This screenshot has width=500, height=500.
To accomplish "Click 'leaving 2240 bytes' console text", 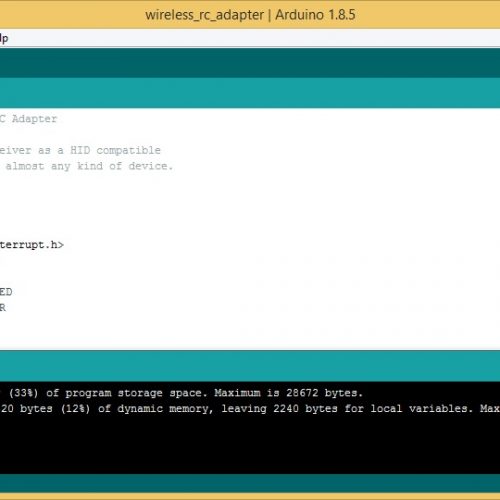I will tap(279, 409).
